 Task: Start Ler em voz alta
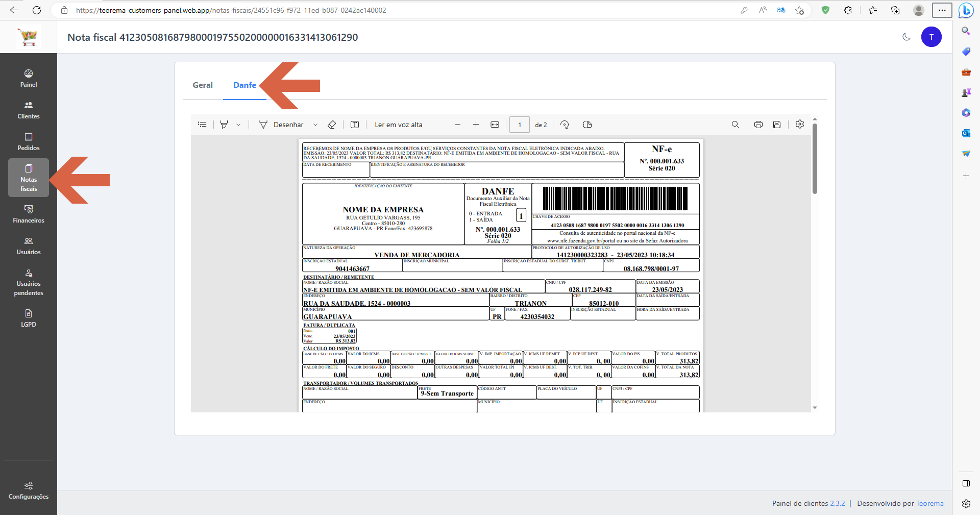(399, 125)
